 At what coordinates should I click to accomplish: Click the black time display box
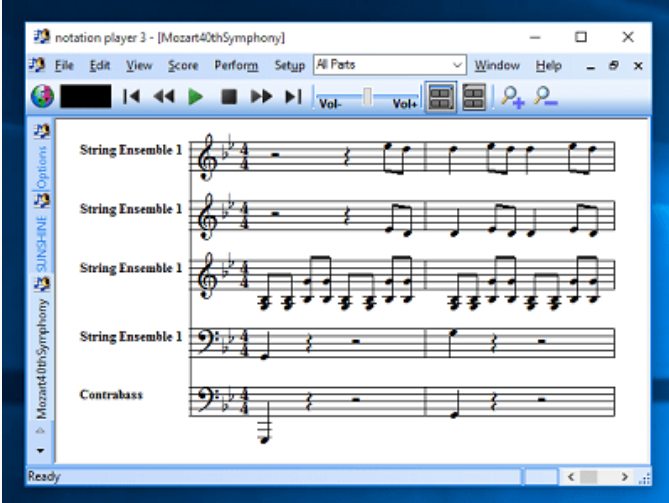[x=86, y=96]
